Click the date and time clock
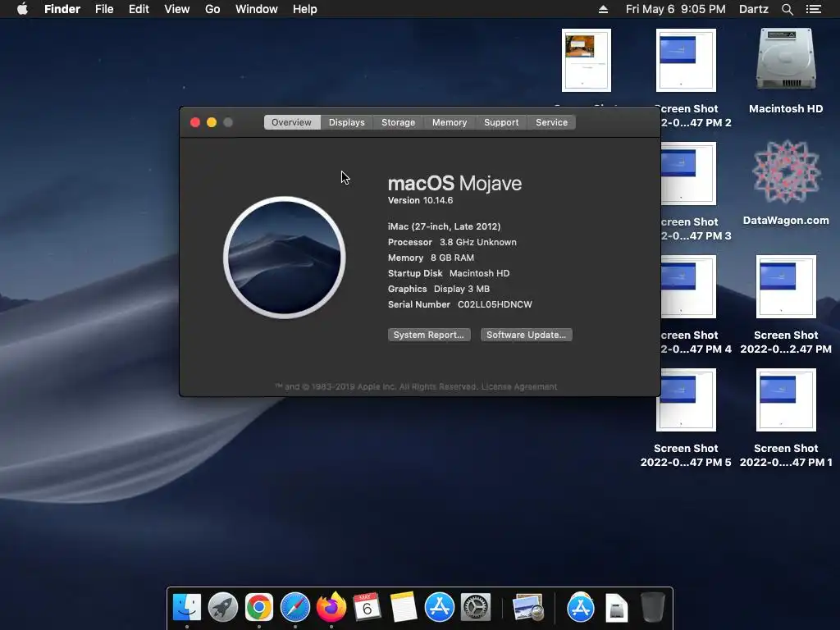The image size is (840, 630). [x=676, y=9]
